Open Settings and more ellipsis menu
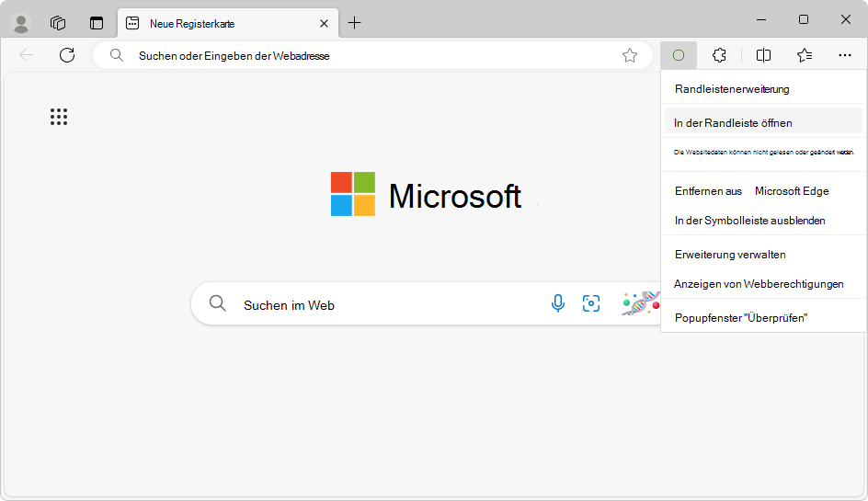The height and width of the screenshot is (501, 868). (x=845, y=55)
